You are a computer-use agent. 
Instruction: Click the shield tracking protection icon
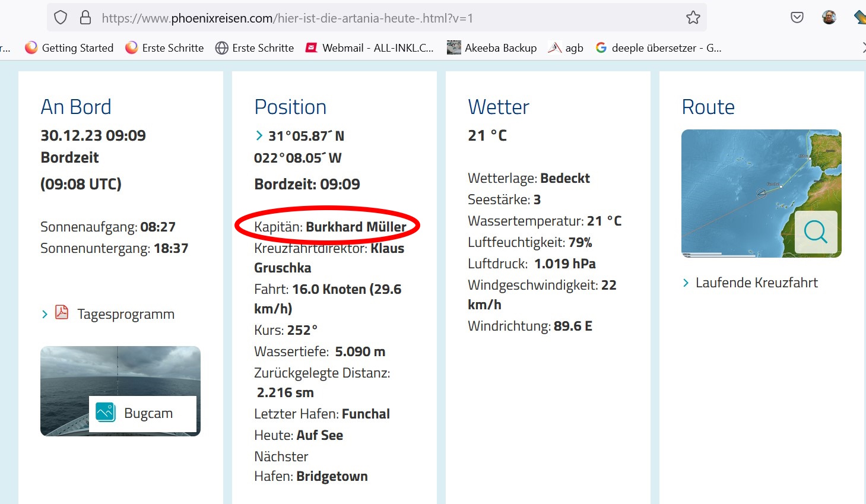pos(61,18)
